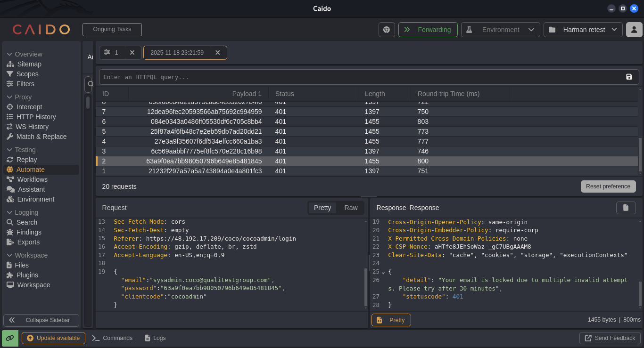Viewport: 644px width, 348px height.
Task: Click the results table vertical scrollbar
Action: coord(640,154)
